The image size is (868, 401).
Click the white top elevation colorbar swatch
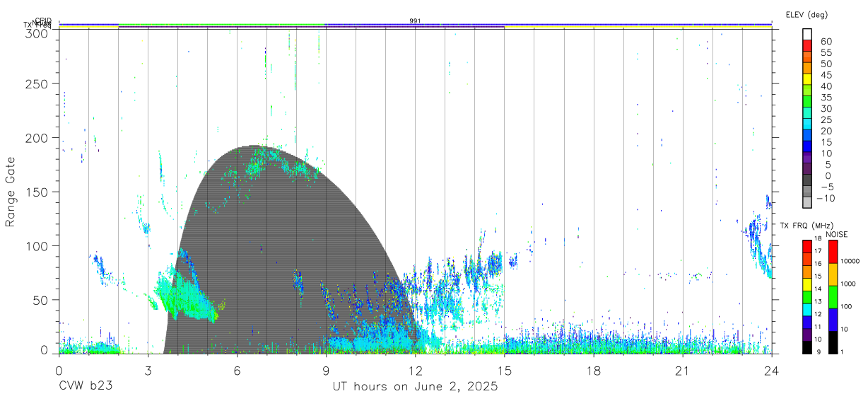click(x=807, y=35)
